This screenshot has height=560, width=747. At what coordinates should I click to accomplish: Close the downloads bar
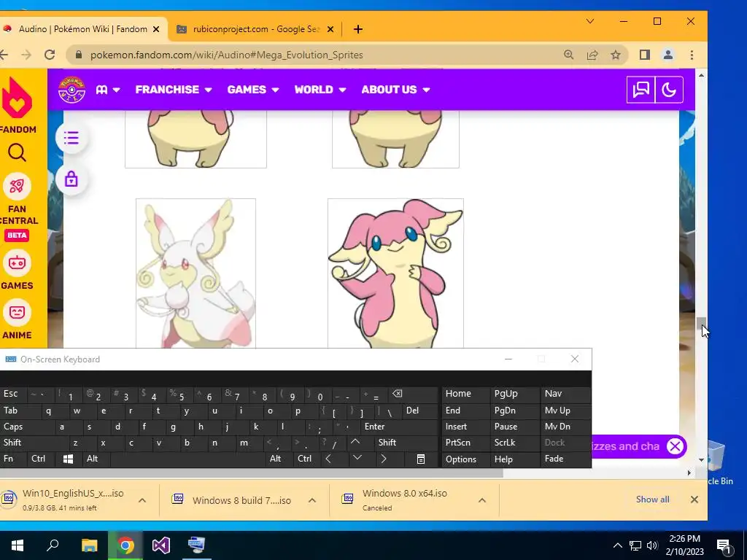click(x=694, y=499)
